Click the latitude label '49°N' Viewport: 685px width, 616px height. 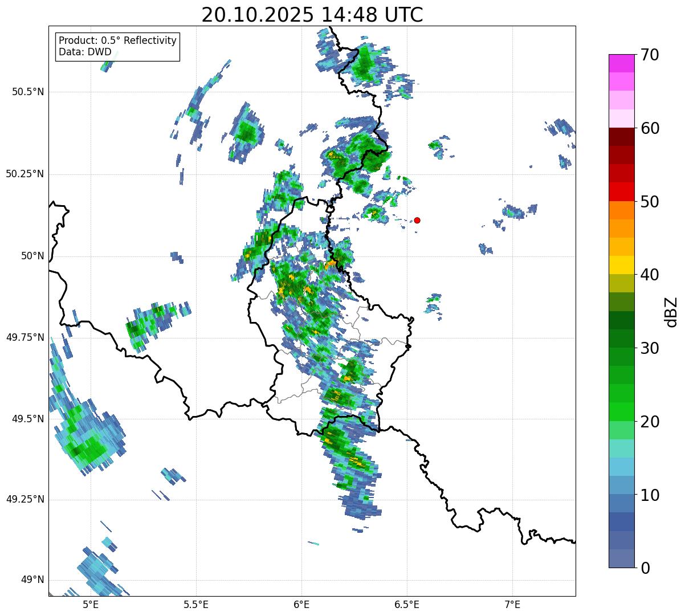point(33,580)
